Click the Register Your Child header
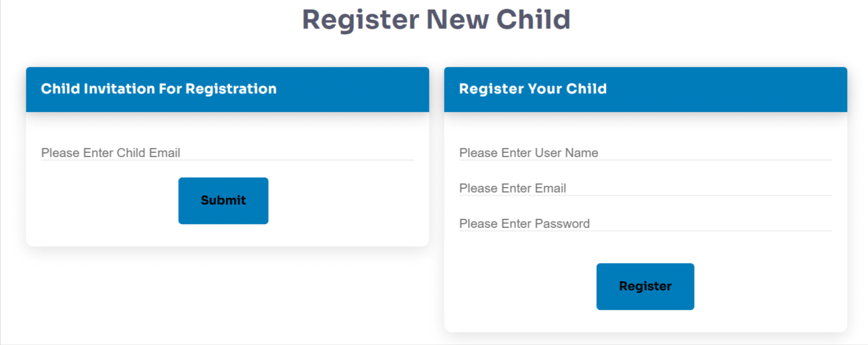 (x=533, y=89)
